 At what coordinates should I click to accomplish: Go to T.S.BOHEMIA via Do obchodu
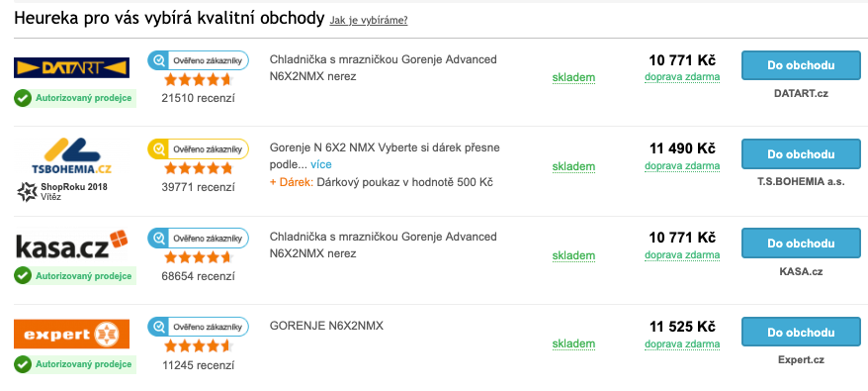pos(801,154)
